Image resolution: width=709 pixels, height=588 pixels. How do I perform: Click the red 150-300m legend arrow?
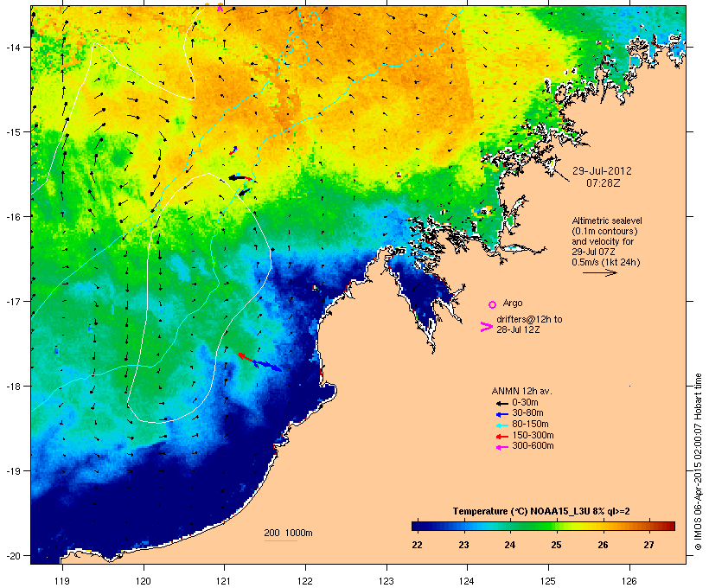[x=501, y=437]
